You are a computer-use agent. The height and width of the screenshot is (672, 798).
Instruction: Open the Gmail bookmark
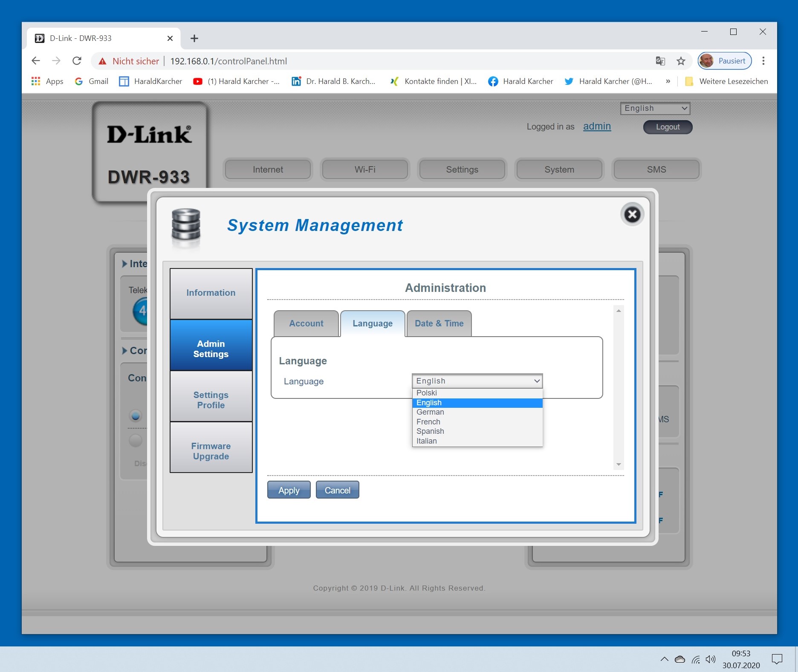tap(91, 81)
